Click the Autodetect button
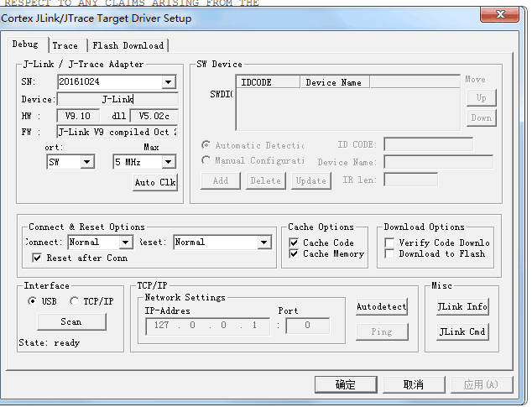Viewport: 532px width, 407px height. coord(382,307)
